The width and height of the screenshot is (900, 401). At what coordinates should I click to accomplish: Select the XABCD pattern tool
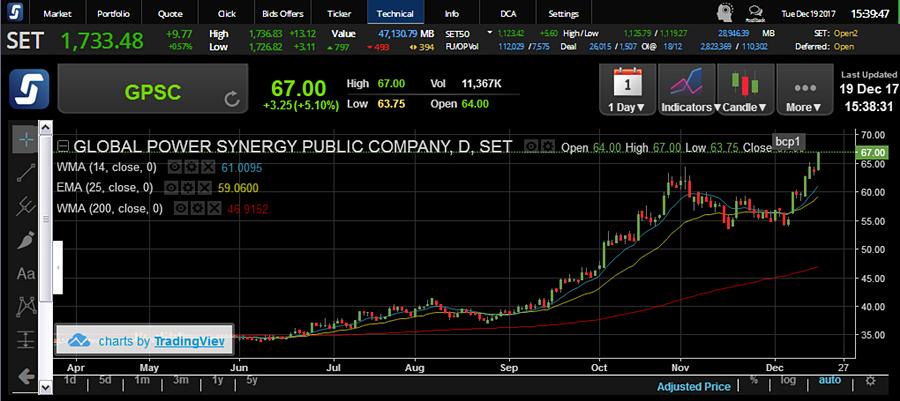(x=26, y=306)
